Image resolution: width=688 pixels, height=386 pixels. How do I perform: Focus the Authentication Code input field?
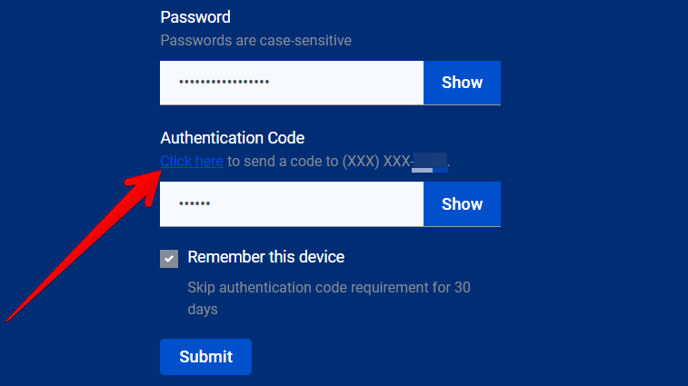pyautogui.click(x=292, y=204)
